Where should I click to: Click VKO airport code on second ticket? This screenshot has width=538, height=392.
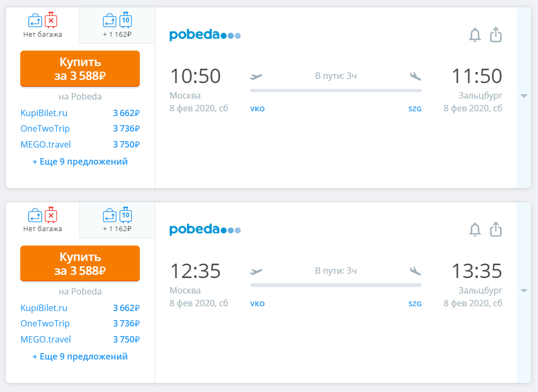(258, 304)
